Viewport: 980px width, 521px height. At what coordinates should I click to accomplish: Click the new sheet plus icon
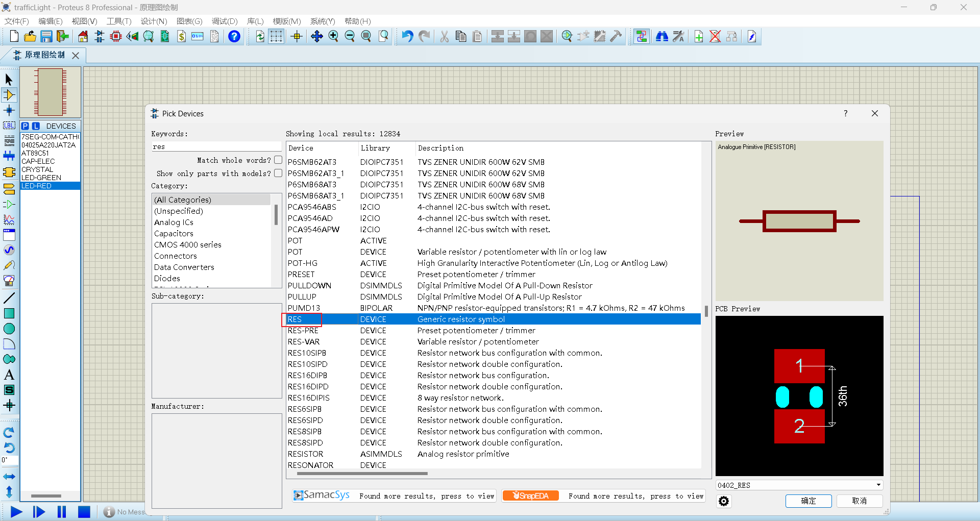tap(699, 36)
